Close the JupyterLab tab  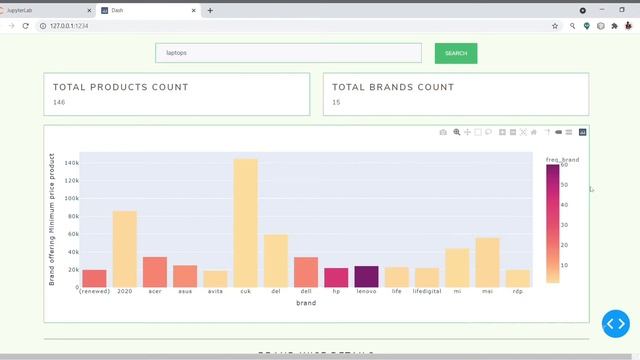89,11
